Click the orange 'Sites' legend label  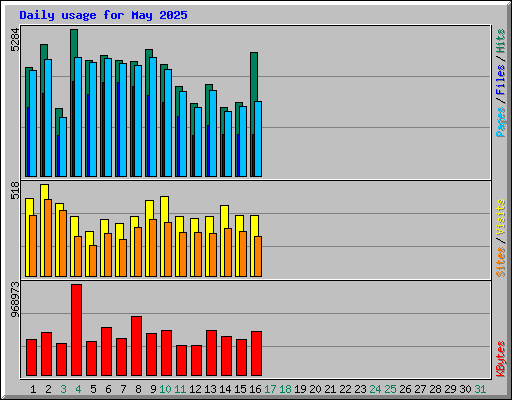coord(500,262)
